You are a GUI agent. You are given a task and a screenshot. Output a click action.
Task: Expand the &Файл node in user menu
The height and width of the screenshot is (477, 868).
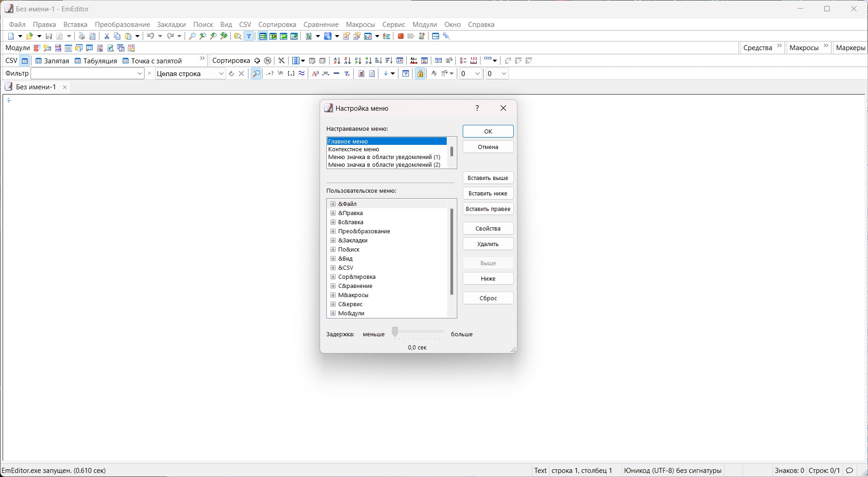coord(333,204)
